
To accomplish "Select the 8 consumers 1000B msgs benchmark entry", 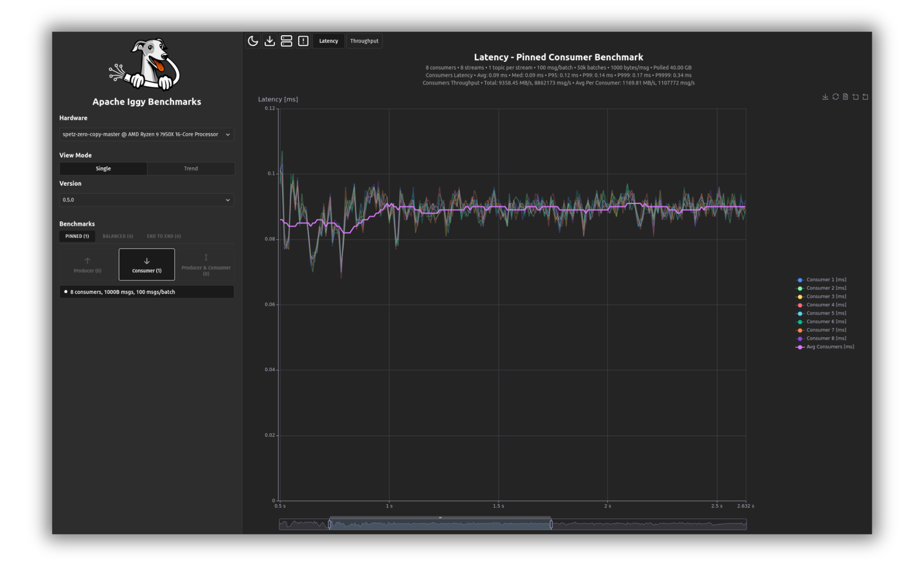I will [x=147, y=292].
